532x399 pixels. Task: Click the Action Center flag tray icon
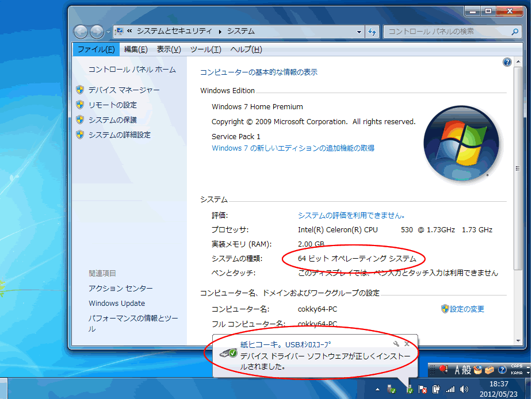[422, 389]
